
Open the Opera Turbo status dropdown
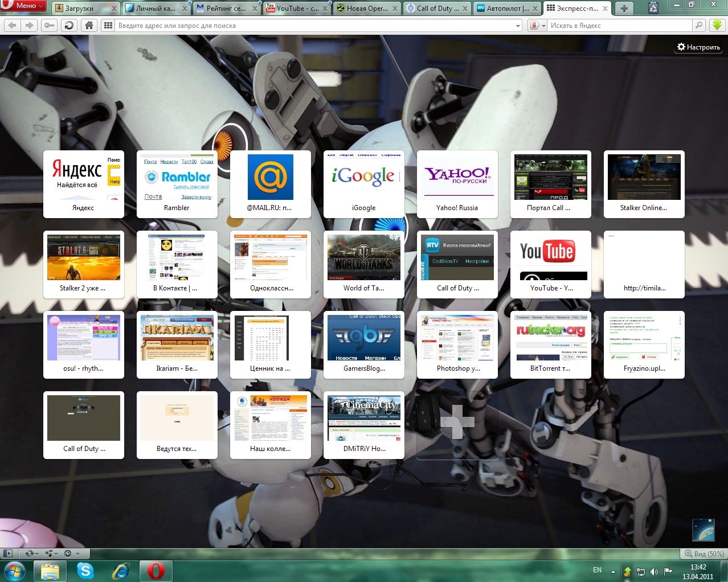pyautogui.click(x=72, y=553)
